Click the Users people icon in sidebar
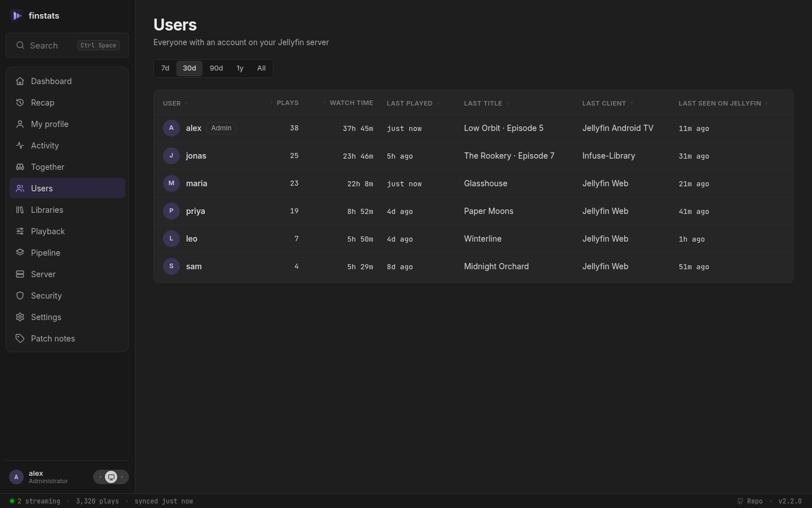The width and height of the screenshot is (812, 508). click(x=20, y=189)
